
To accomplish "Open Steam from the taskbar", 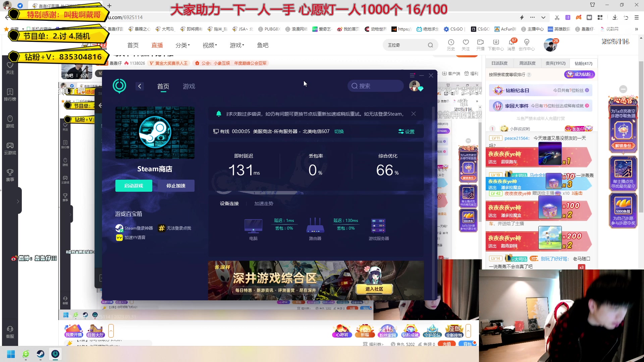I will tap(41, 354).
